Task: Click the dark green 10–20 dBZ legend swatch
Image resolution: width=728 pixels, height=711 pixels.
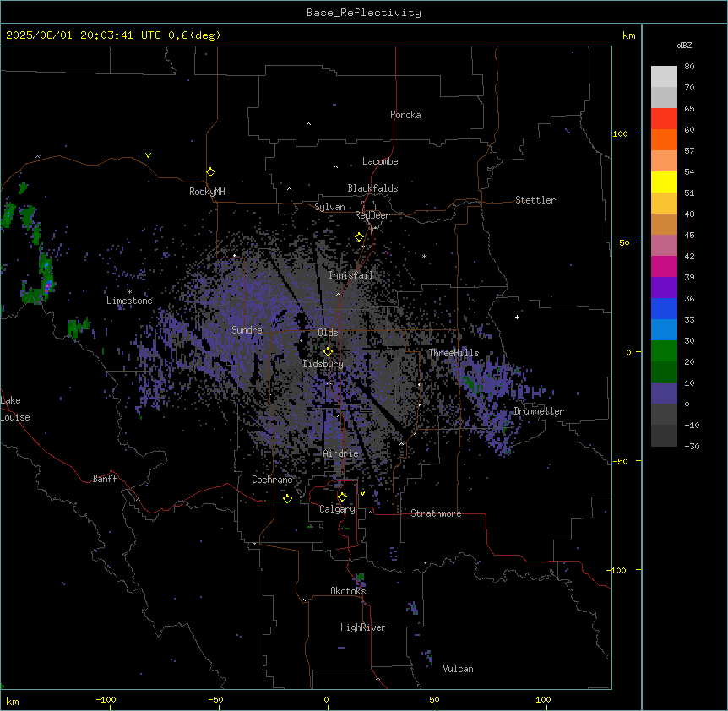Action: click(664, 372)
